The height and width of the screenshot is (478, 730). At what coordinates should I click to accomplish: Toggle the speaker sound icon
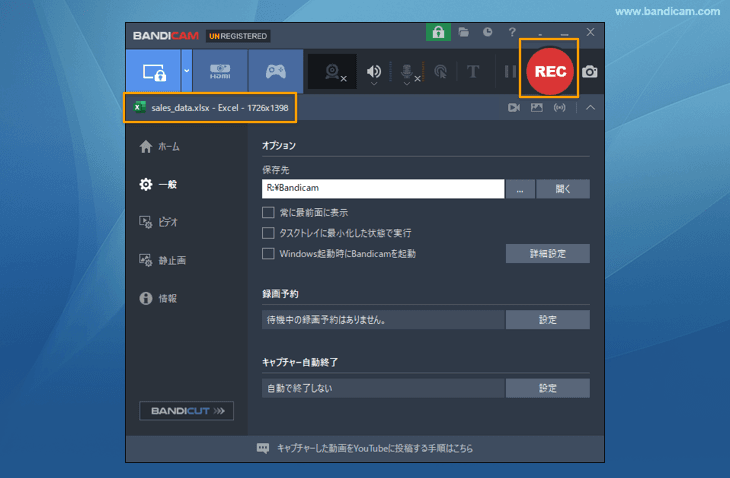[x=373, y=71]
